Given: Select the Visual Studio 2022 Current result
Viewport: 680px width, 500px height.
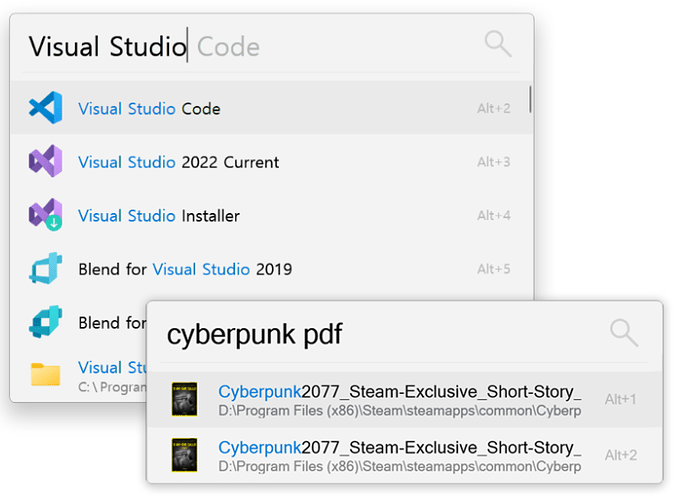Looking at the screenshot, I should click(271, 161).
